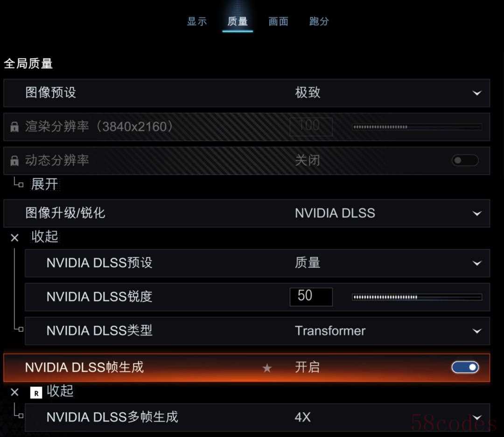
Task: Switch to the 画面 tab
Action: [278, 21]
